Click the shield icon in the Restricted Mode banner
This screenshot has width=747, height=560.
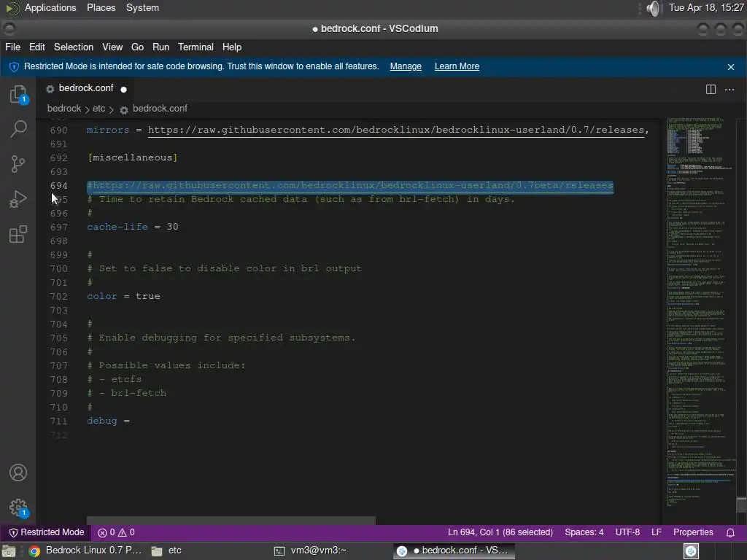tap(14, 66)
